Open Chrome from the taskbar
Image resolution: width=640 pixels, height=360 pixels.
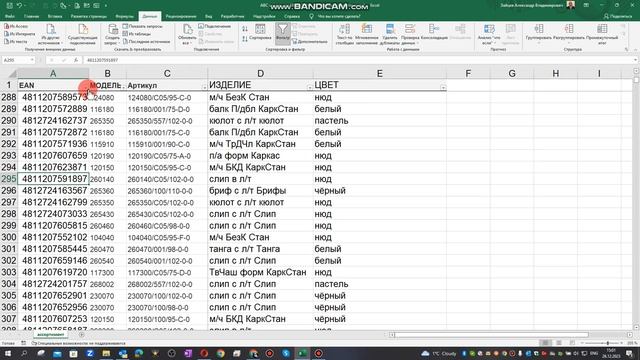[221, 353]
